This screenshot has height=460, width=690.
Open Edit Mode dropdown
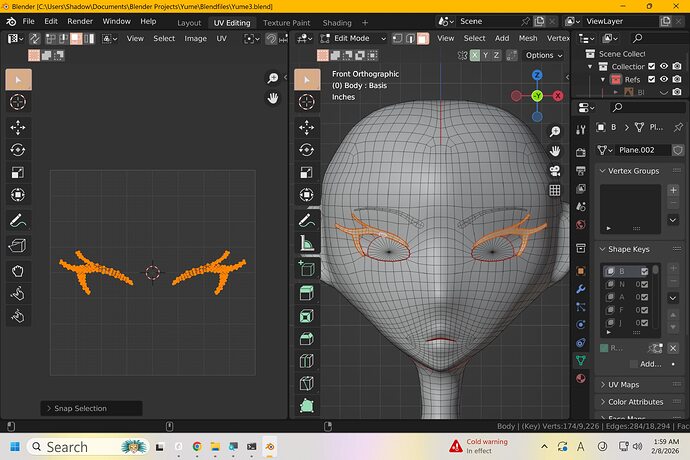click(353, 38)
